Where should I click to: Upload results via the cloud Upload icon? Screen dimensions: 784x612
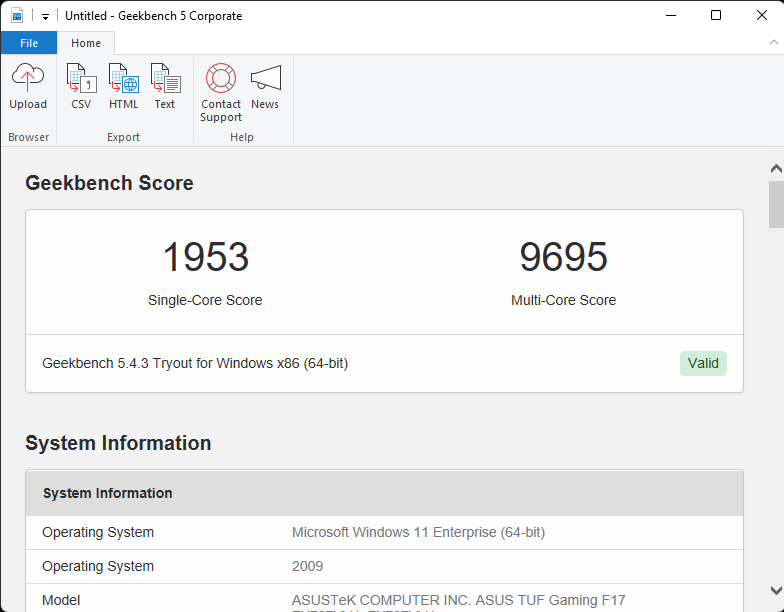click(28, 86)
